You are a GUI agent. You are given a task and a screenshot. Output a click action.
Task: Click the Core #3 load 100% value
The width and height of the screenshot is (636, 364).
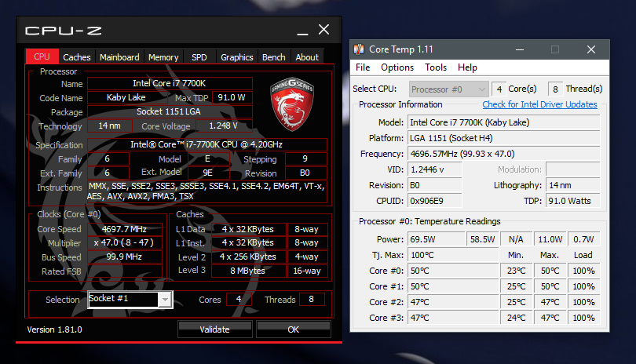(x=583, y=318)
